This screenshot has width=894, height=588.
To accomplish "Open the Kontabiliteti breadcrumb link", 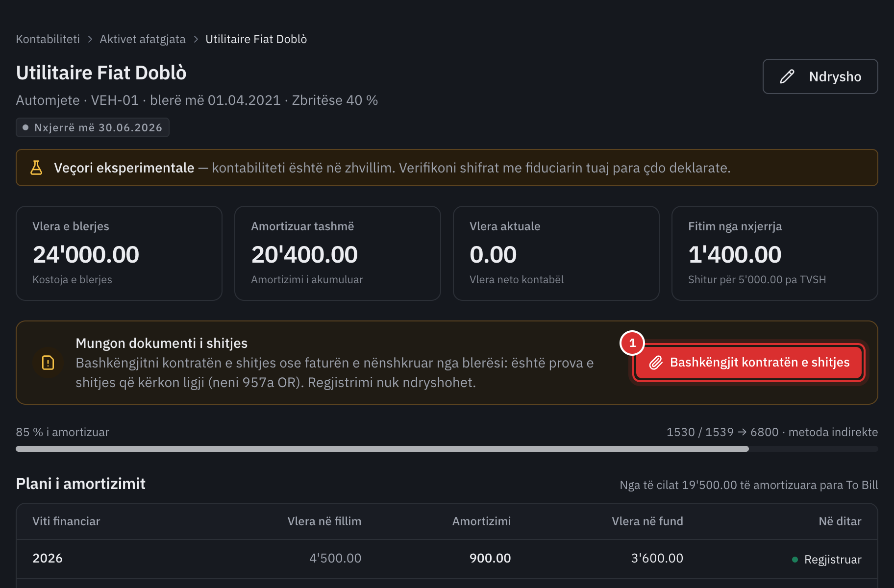I will coord(48,39).
